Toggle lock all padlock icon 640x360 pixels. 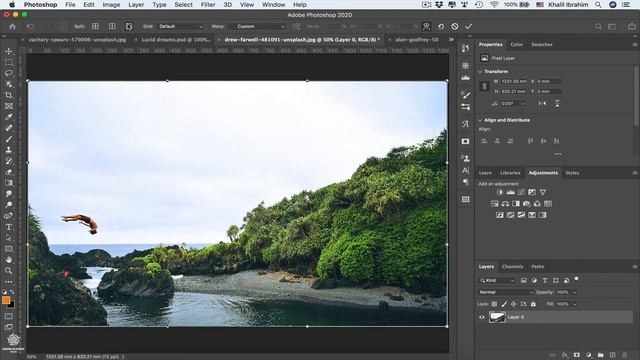[x=533, y=304]
